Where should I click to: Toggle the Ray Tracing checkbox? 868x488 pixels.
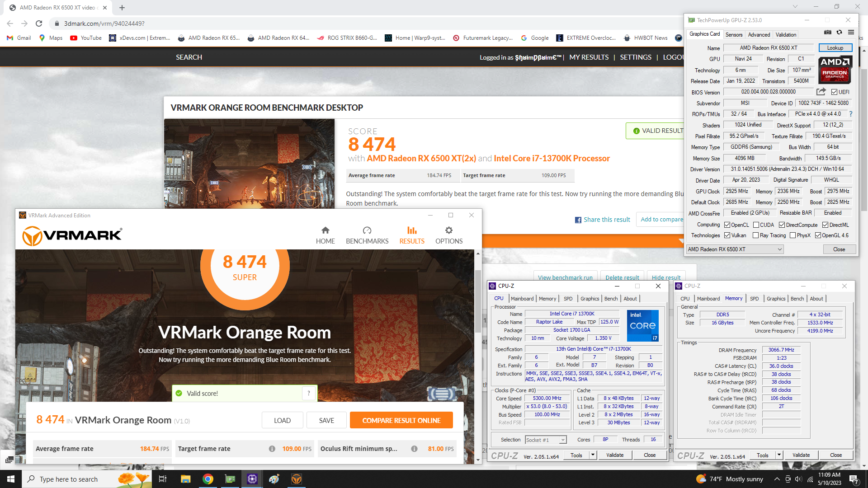(755, 235)
